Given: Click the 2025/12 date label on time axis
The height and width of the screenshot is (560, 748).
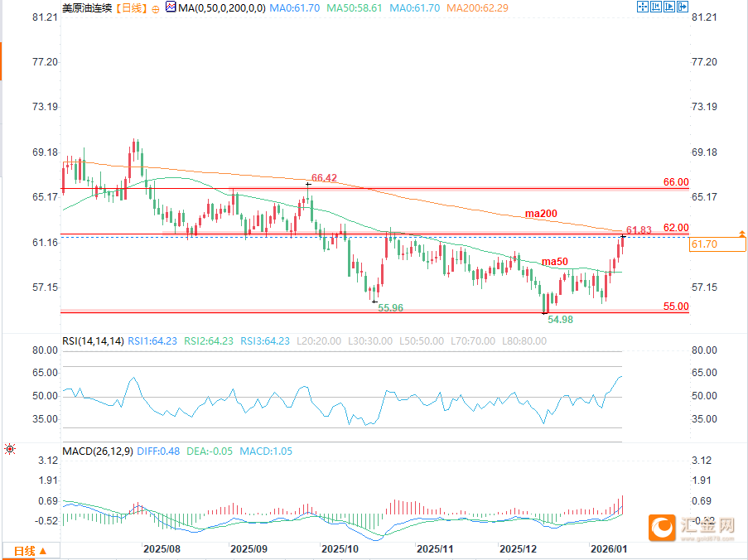Looking at the screenshot, I should click(x=518, y=549).
